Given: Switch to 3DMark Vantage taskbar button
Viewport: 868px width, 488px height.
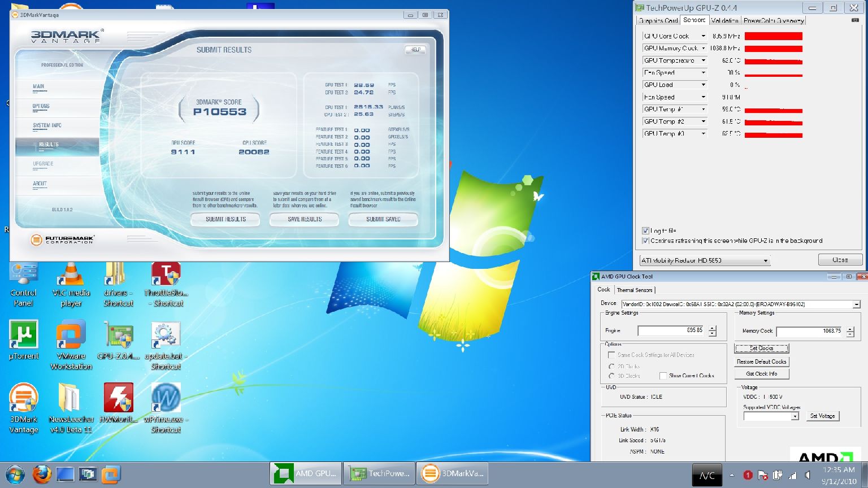Looking at the screenshot, I should [452, 473].
